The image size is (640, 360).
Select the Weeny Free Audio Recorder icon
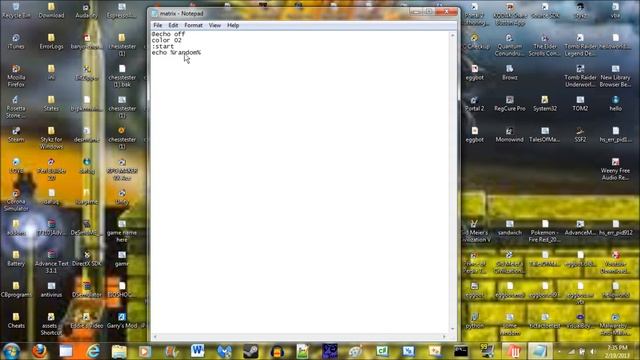point(616,169)
